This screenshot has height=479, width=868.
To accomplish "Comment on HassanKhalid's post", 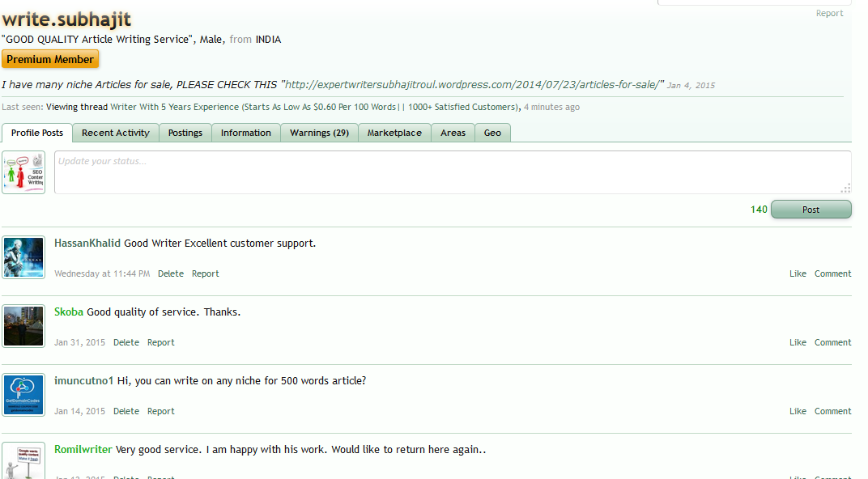I will coord(832,273).
